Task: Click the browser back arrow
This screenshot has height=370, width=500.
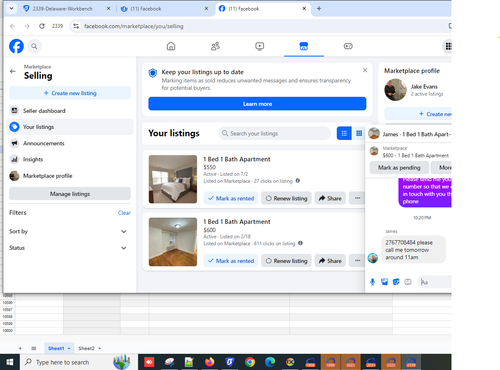Action: click(x=13, y=26)
